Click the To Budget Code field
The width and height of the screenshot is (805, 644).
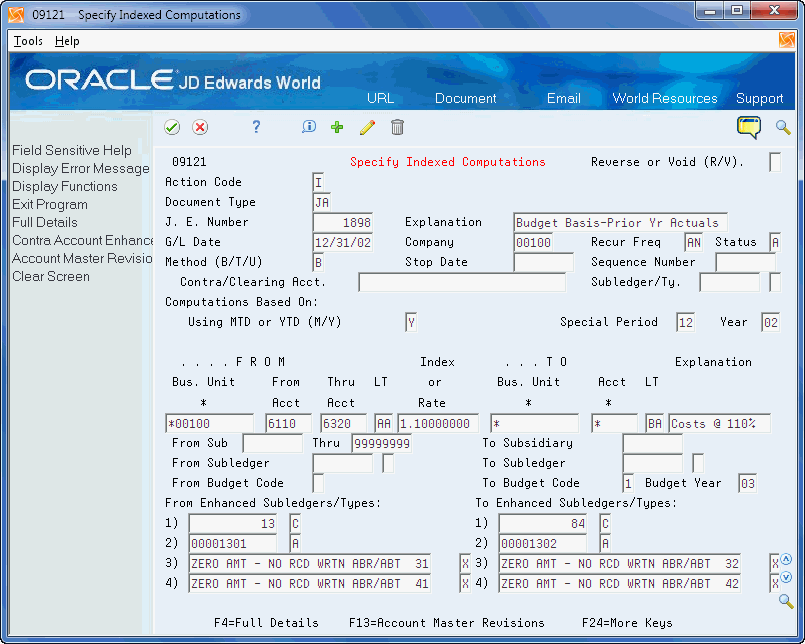tap(628, 484)
